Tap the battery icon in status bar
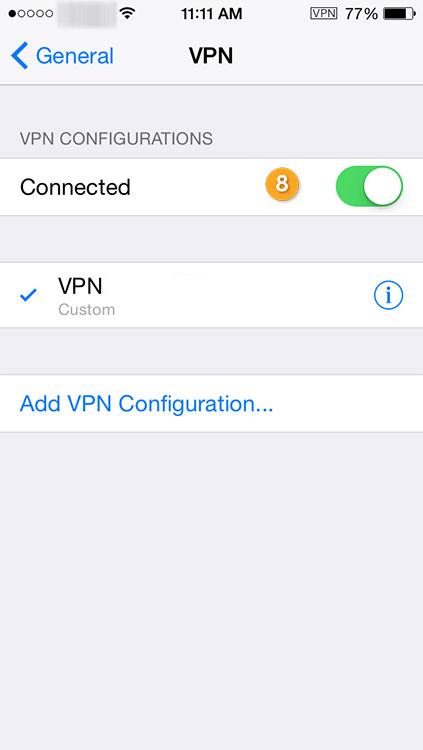 pos(400,13)
